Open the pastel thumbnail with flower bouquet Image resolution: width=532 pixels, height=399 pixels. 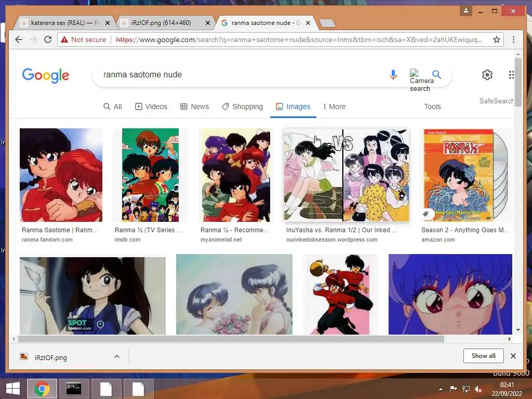coord(234,294)
